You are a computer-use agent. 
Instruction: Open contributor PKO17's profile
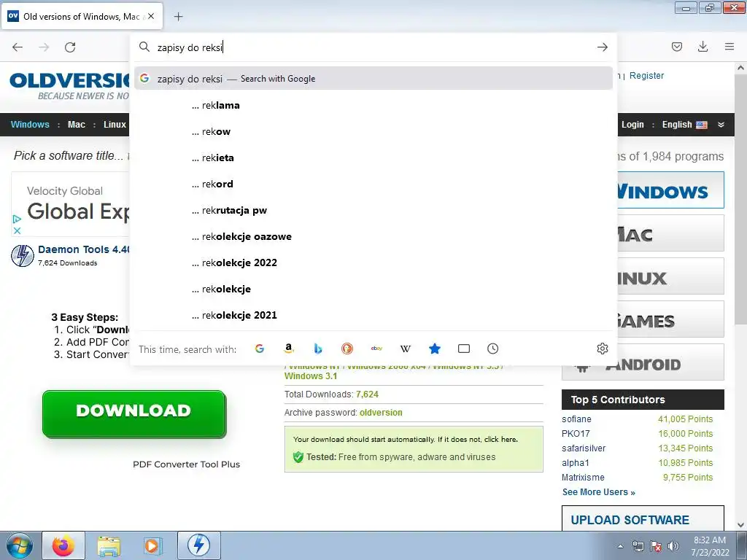(x=576, y=433)
